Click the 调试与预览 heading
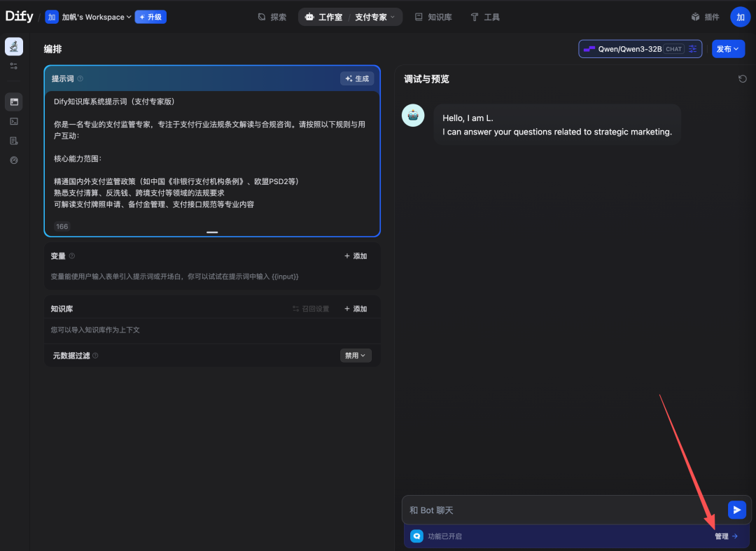Image resolution: width=756 pixels, height=551 pixels. (x=426, y=78)
